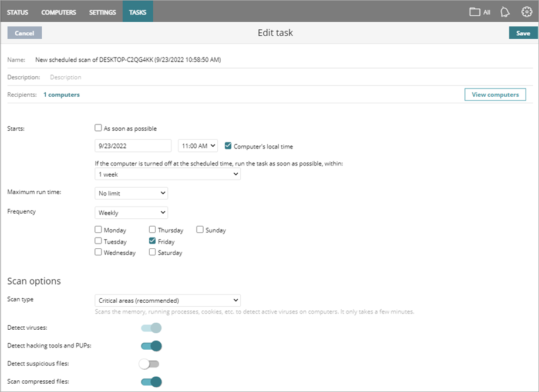The height and width of the screenshot is (392, 539).
Task: Turn off "Scan compressed files"
Action: point(150,381)
